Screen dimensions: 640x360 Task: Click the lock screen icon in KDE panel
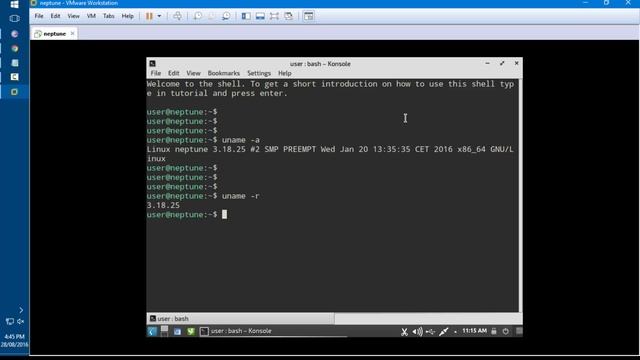493,331
